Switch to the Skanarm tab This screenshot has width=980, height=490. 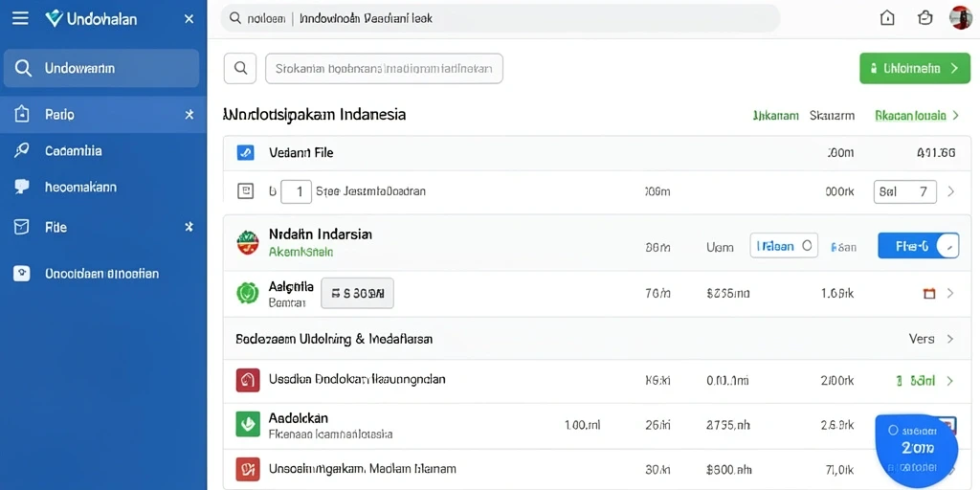832,116
